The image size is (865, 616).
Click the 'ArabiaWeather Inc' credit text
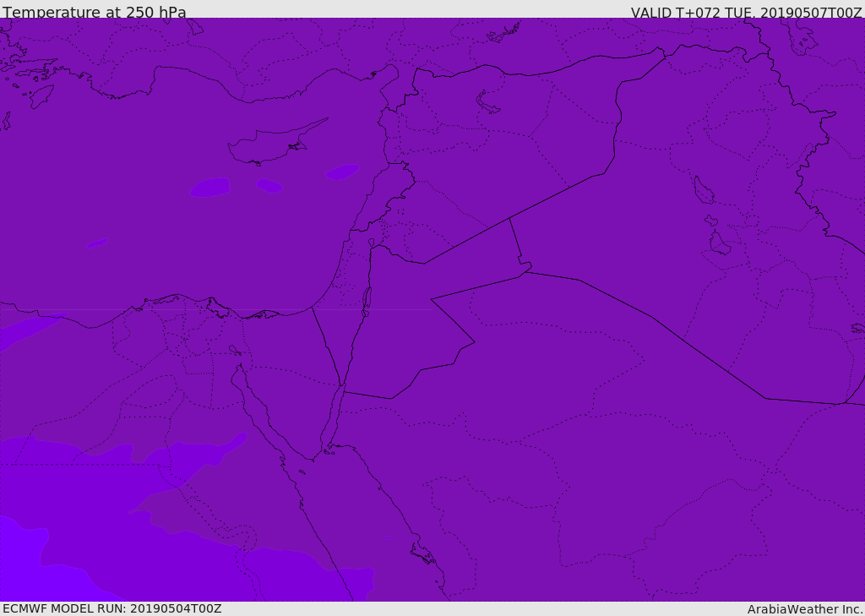click(804, 609)
